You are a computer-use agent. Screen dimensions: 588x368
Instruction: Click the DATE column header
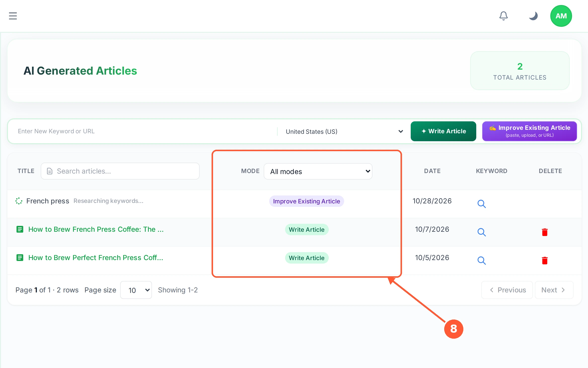click(432, 171)
